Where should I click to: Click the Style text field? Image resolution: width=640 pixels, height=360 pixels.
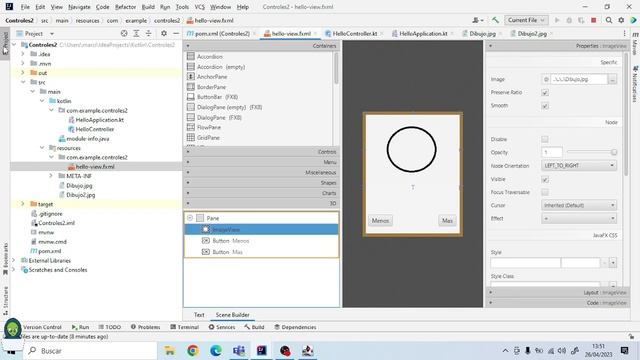point(525,263)
